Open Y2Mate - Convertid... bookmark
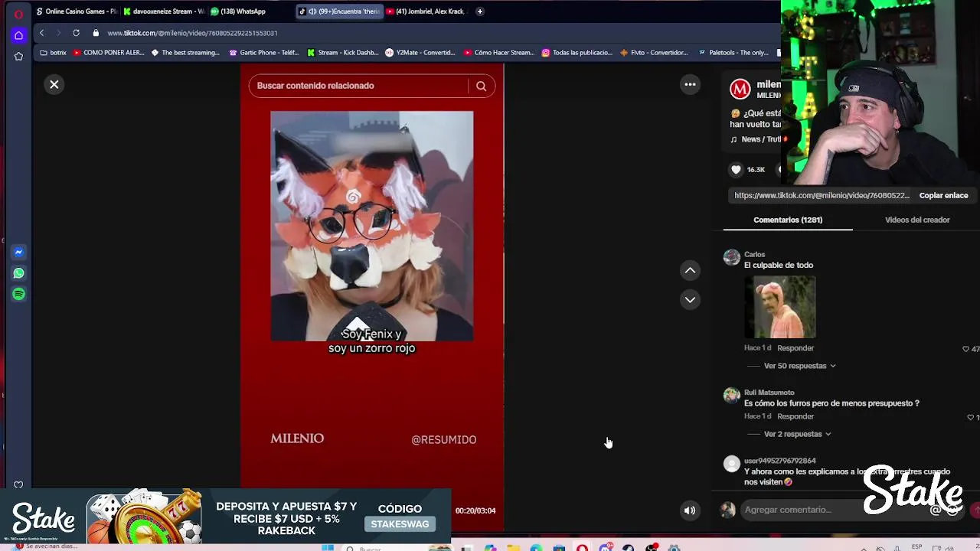The image size is (980, 551). point(420,53)
